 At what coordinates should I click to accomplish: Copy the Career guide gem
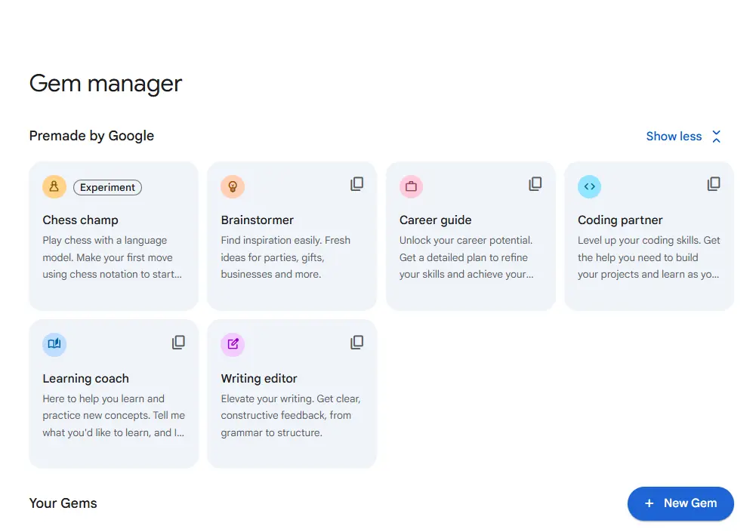tap(535, 184)
